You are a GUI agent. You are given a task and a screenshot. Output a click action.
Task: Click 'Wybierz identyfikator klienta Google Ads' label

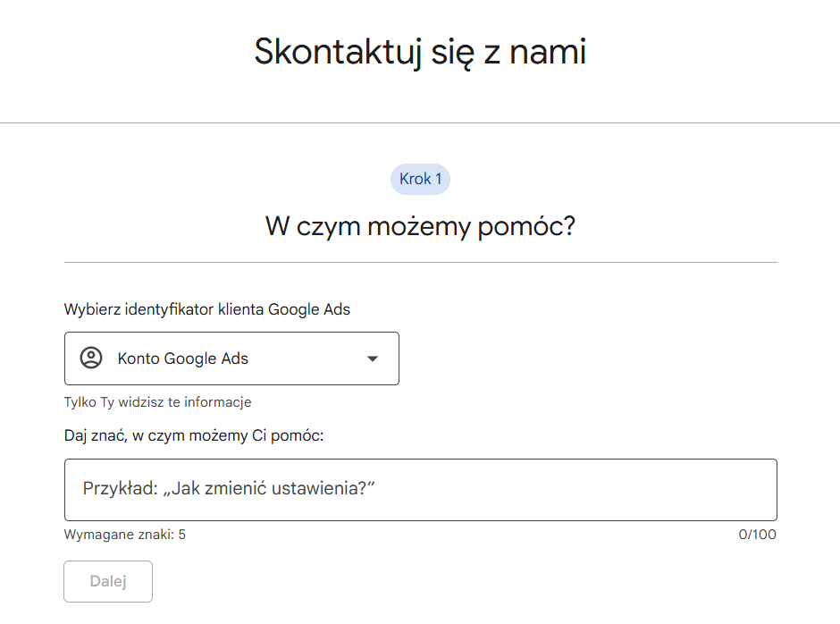click(206, 310)
